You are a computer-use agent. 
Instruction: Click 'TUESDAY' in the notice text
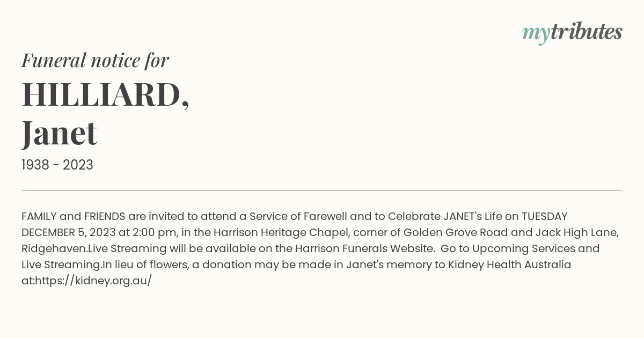point(544,216)
